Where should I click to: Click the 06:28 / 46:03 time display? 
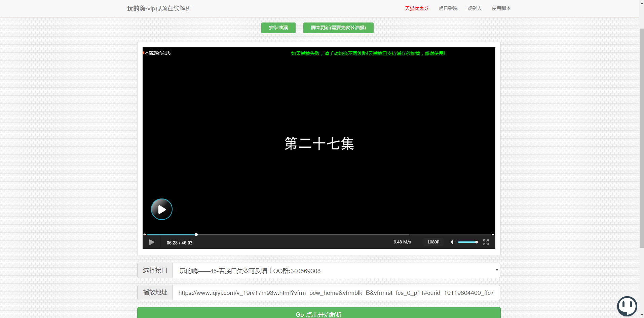[x=180, y=243]
